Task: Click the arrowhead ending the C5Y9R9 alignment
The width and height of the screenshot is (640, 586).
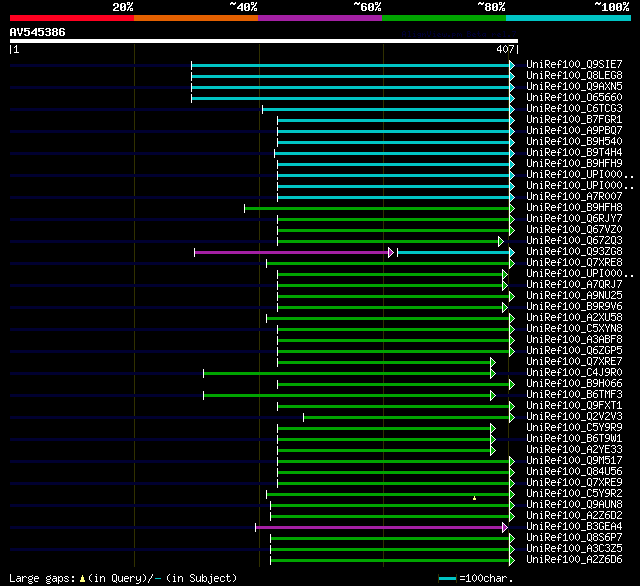Action: pos(493,428)
